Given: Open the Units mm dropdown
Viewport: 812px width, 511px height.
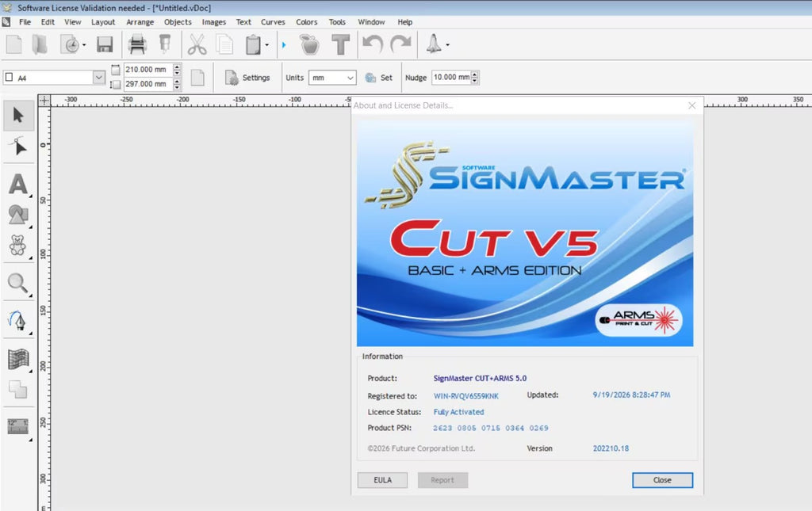Looking at the screenshot, I should coord(350,78).
